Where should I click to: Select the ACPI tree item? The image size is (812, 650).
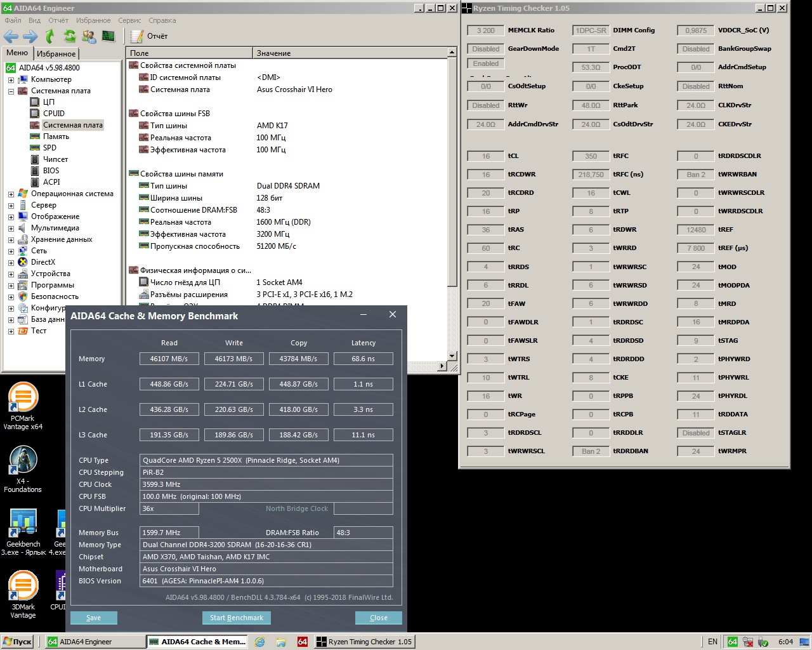[x=51, y=182]
